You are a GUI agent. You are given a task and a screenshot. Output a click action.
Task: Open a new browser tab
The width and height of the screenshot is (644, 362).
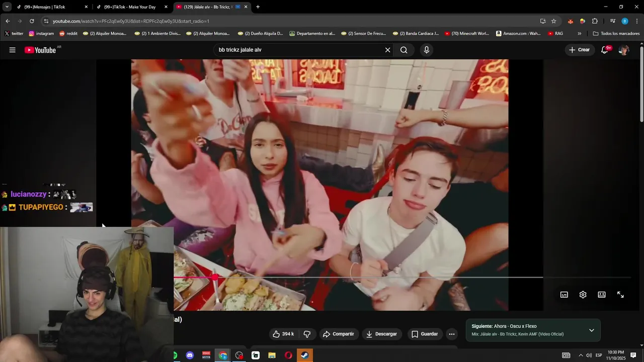coord(258,7)
